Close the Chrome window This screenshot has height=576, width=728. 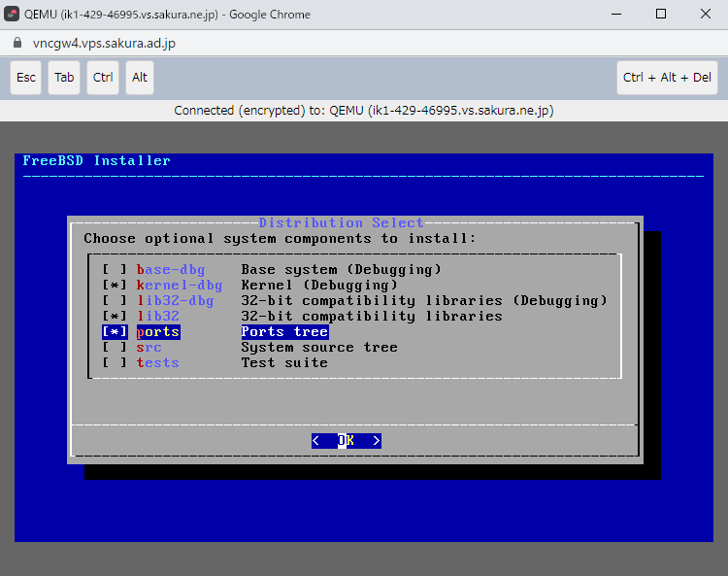[706, 14]
